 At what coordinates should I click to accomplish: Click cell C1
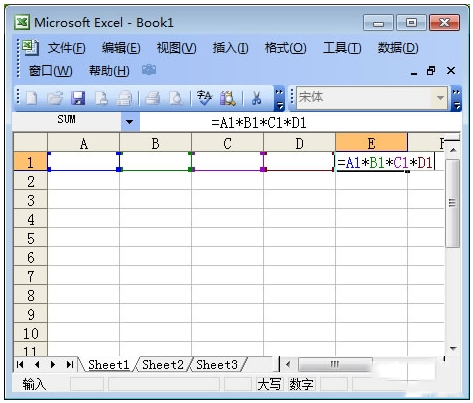pyautogui.click(x=227, y=162)
